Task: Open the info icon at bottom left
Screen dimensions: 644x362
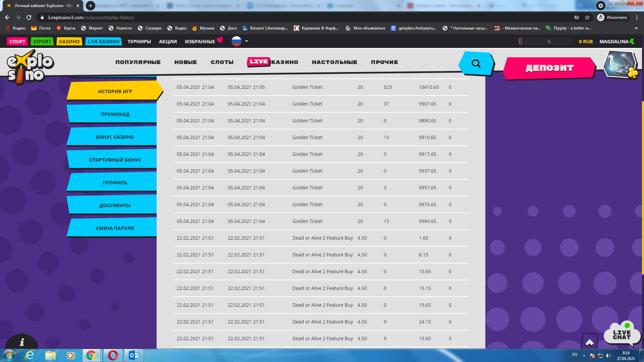Action: click(x=22, y=342)
